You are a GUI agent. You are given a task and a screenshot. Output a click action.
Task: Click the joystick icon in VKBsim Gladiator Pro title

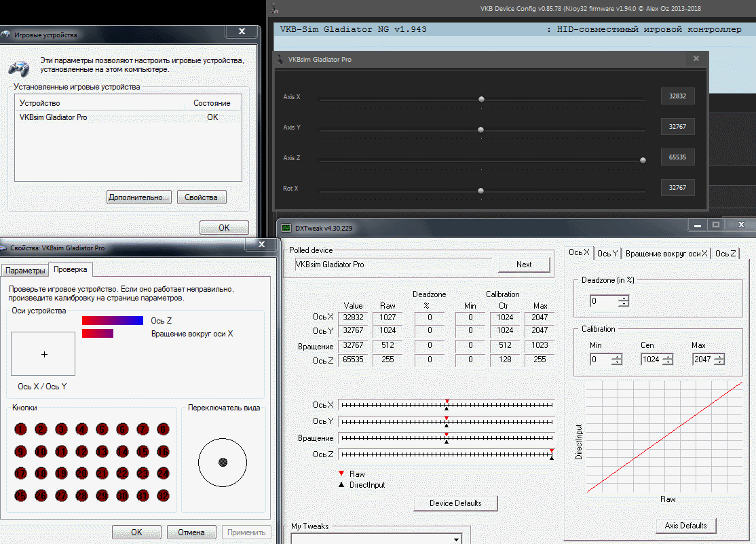[x=280, y=59]
